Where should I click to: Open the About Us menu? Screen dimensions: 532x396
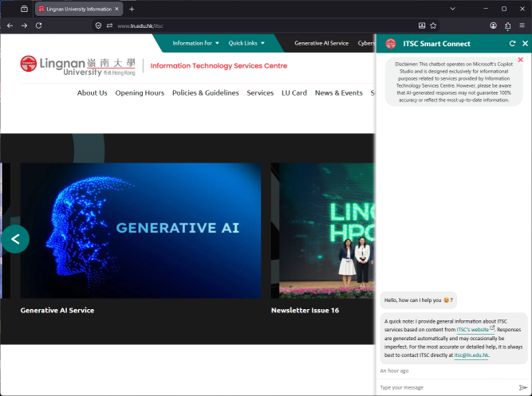point(92,93)
